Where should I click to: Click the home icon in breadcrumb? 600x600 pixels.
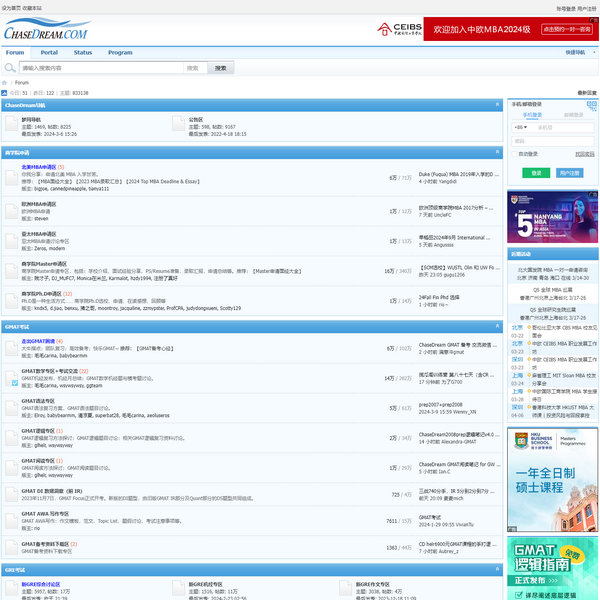[x=4, y=83]
